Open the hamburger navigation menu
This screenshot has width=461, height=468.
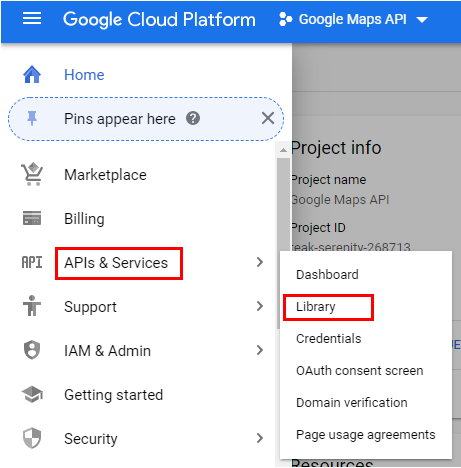click(32, 19)
